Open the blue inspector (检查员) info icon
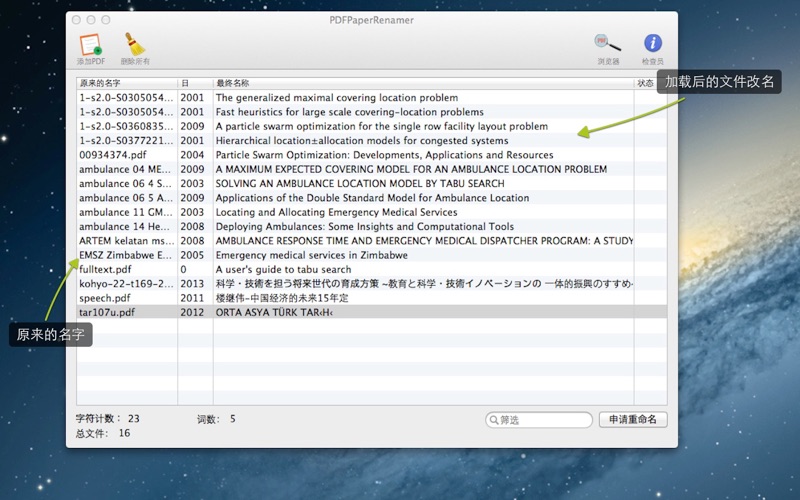 tap(652, 44)
